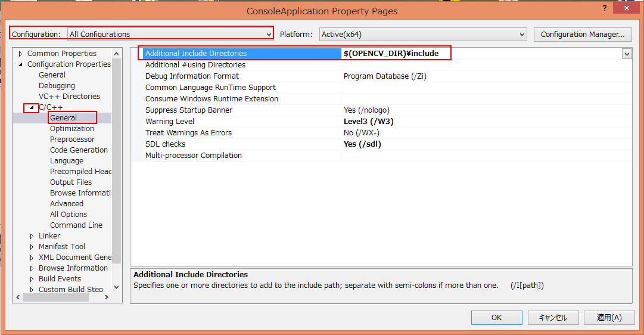
Task: Click the tree horizontal scrollbar left arrow
Action: (x=18, y=297)
